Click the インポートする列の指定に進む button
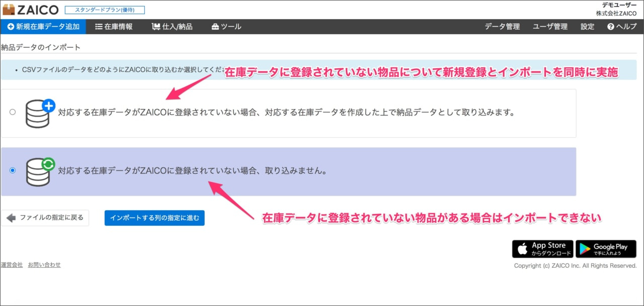644x306 pixels. tap(154, 218)
